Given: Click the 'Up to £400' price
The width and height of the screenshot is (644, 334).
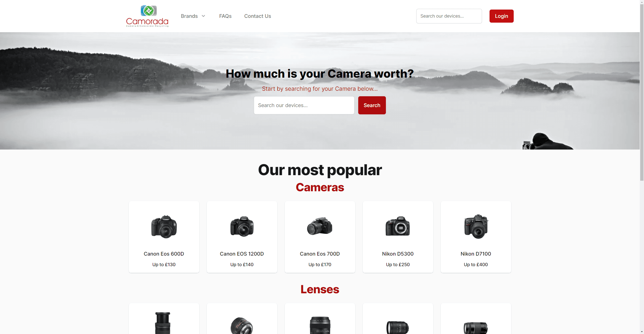Looking at the screenshot, I should (x=476, y=264).
